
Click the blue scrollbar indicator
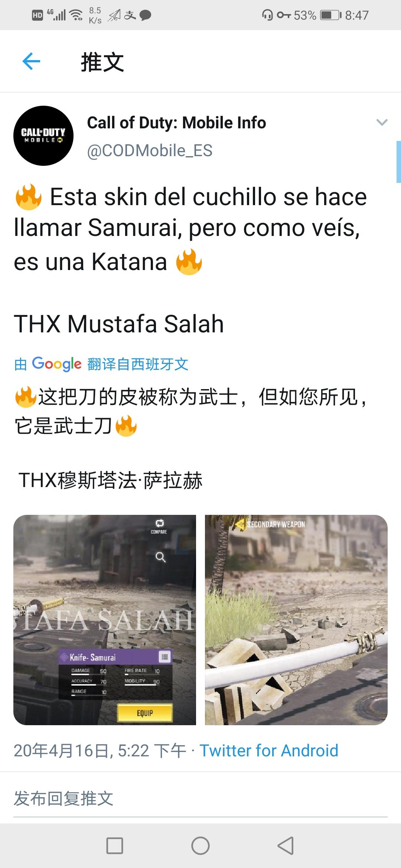pos(399,162)
